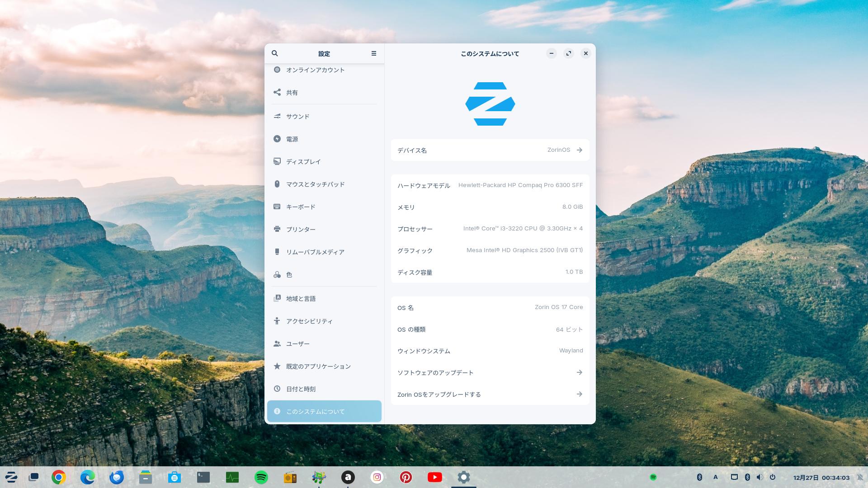Click the Settings gear icon in the taskbar
868x488 pixels.
click(464, 477)
